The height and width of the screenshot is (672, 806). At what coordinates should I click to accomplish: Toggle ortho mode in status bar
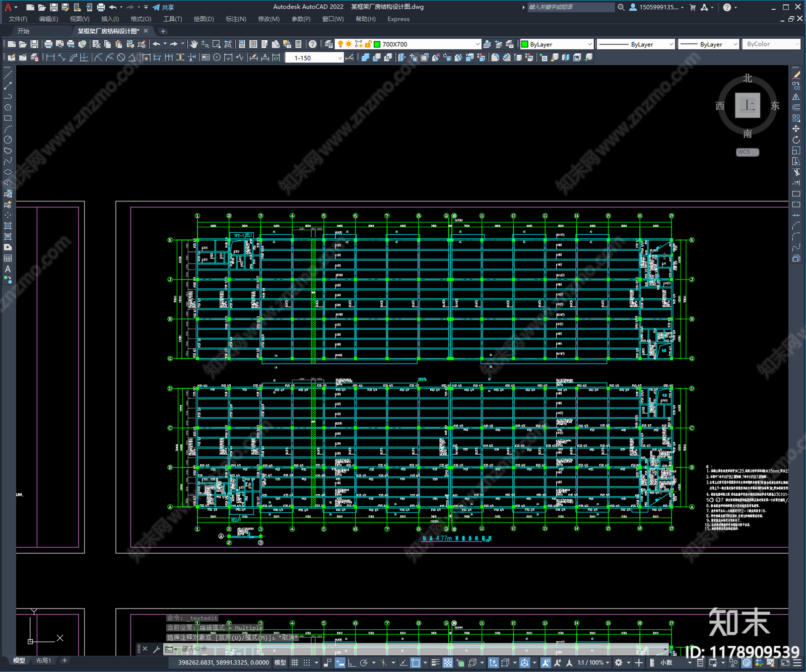[352, 662]
